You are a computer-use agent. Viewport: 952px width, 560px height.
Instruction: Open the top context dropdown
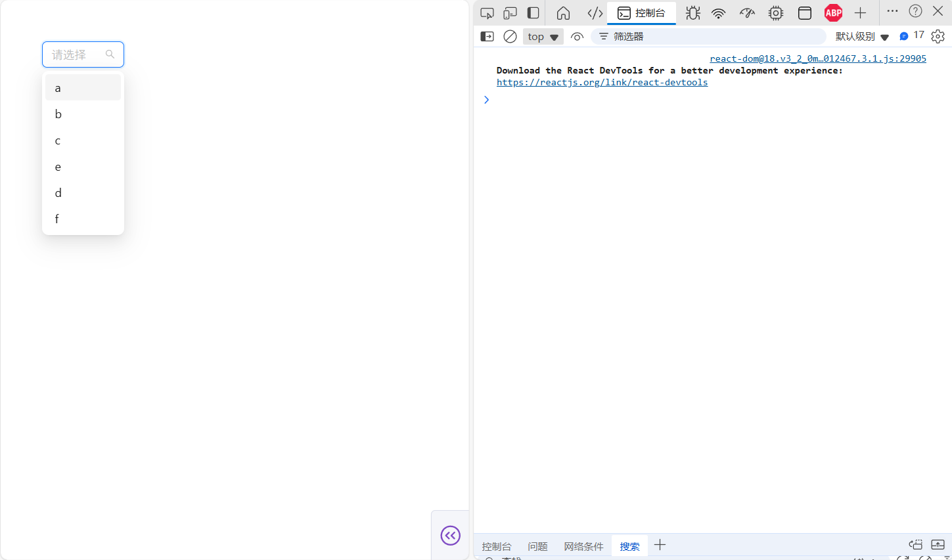(543, 37)
